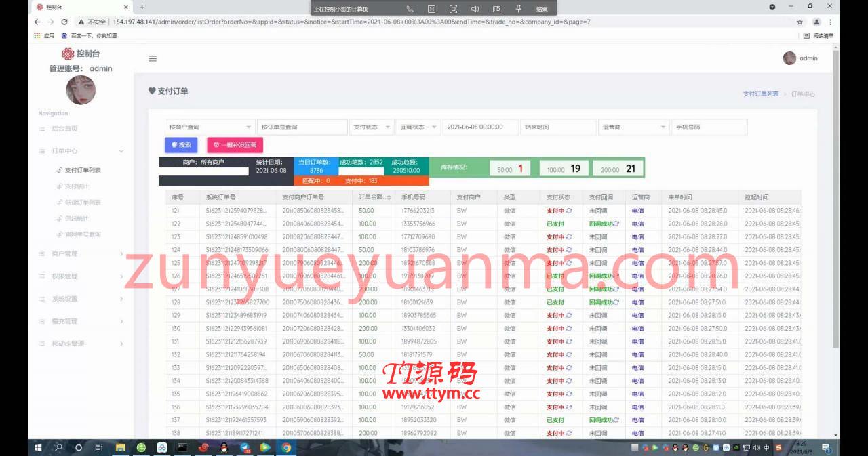Click callback resend icon in row 122
The width and height of the screenshot is (868, 456).
click(x=616, y=224)
